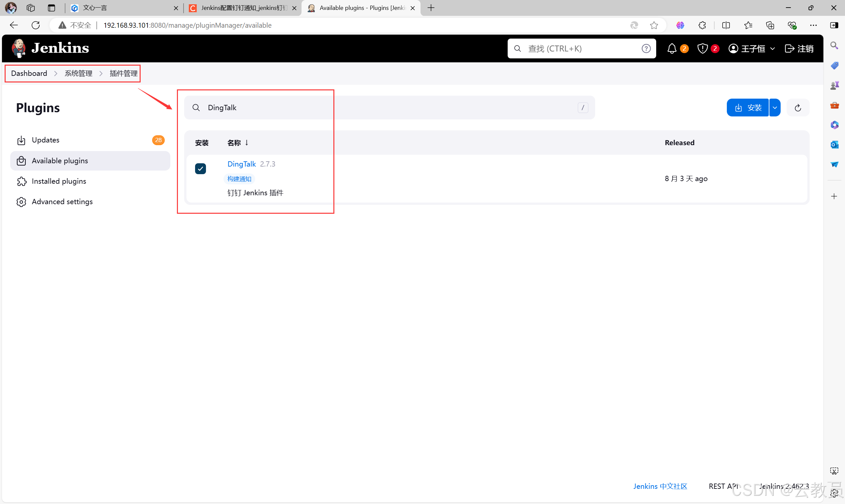Open the Advanced settings menu item

click(x=62, y=201)
